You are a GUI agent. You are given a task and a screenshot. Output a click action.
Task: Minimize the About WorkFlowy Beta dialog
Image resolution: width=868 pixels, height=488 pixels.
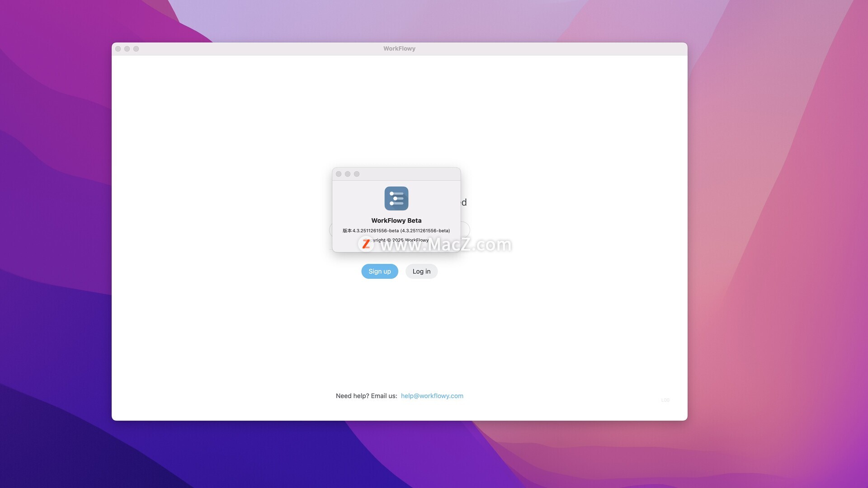pyautogui.click(x=348, y=174)
